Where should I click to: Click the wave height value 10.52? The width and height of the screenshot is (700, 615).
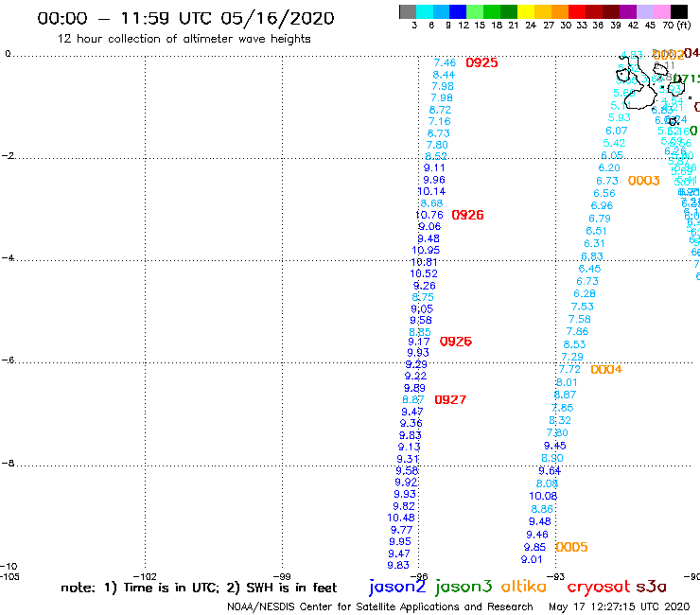(424, 273)
